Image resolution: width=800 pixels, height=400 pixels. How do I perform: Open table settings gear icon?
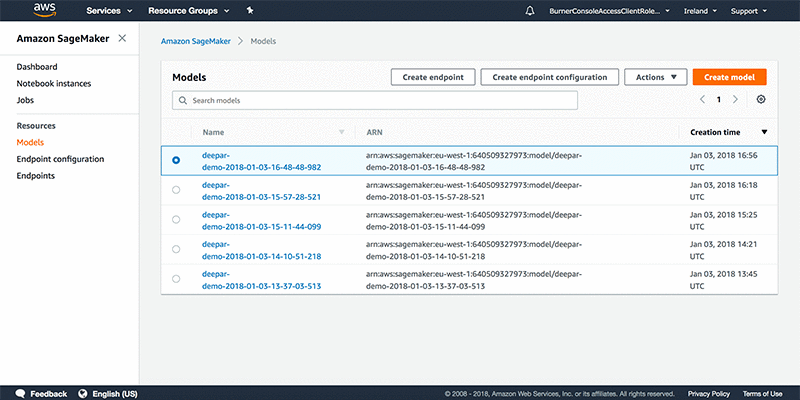tap(761, 99)
